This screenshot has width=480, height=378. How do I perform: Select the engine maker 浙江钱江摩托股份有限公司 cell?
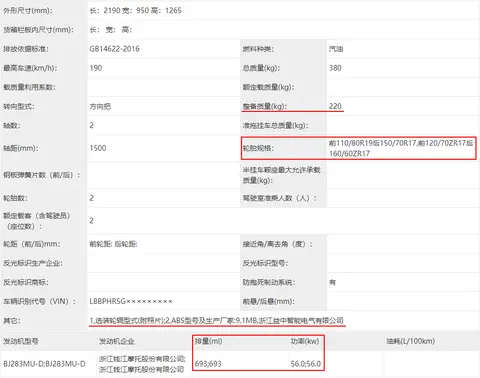[142, 364]
